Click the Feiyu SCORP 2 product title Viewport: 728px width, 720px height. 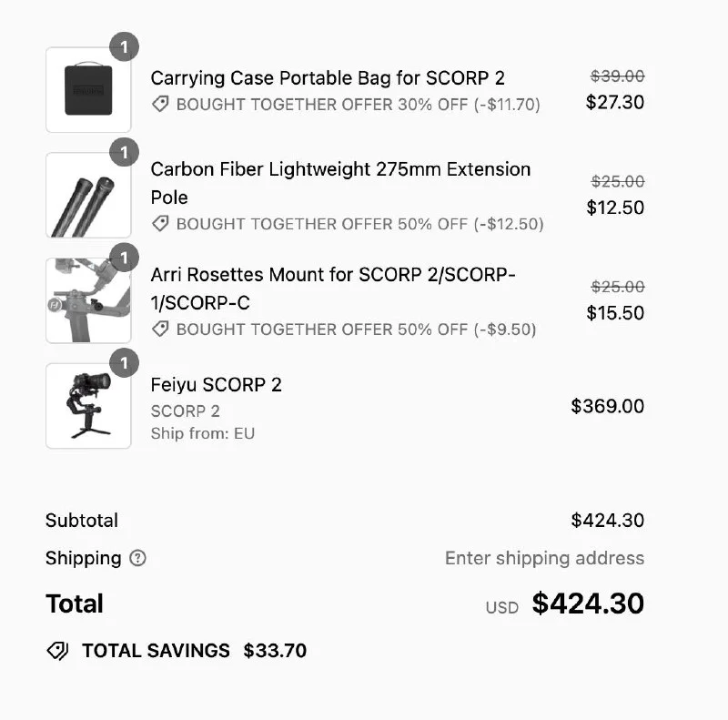pyautogui.click(x=217, y=385)
